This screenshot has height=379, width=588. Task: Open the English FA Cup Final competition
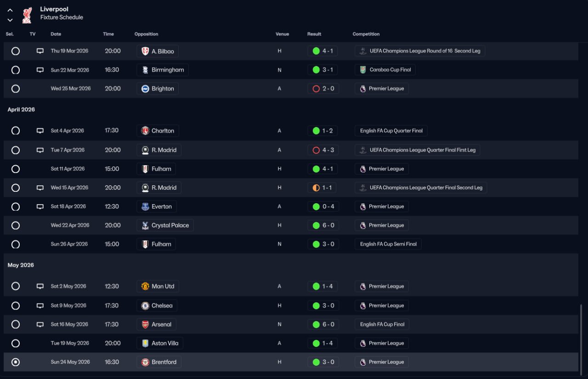(x=382, y=324)
